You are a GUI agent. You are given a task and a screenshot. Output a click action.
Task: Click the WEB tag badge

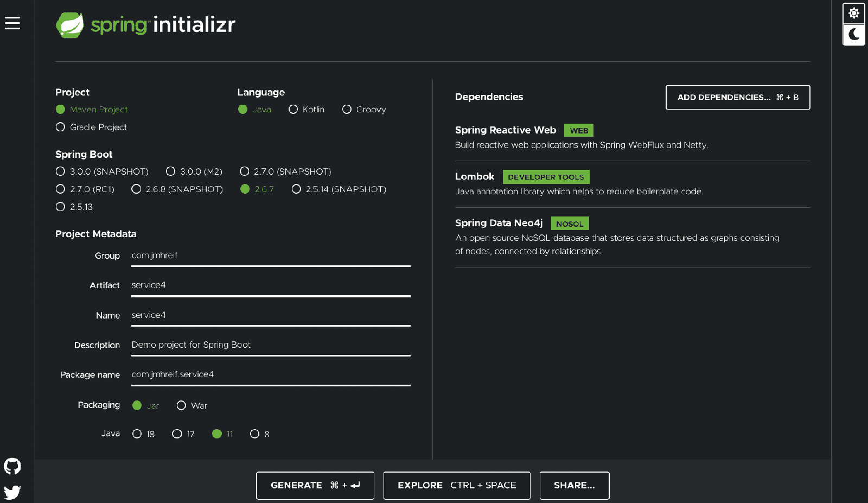(x=579, y=131)
